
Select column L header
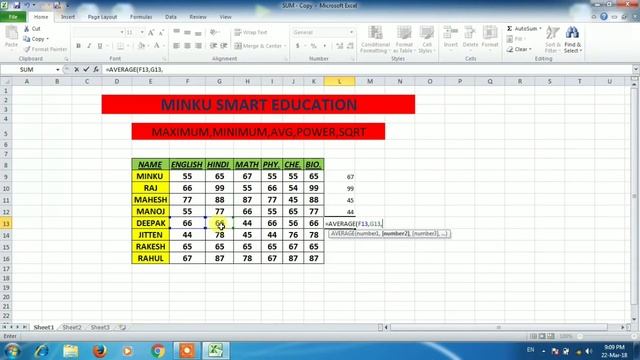340,81
